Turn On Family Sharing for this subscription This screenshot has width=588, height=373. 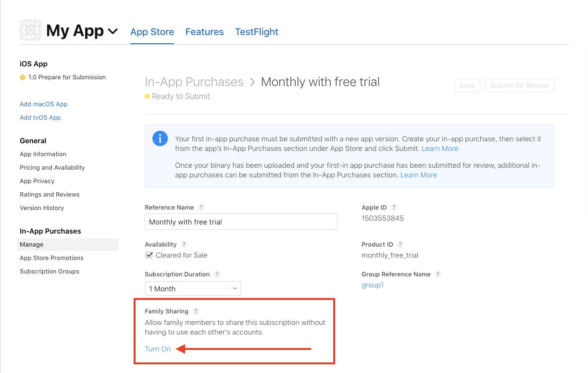click(x=157, y=348)
